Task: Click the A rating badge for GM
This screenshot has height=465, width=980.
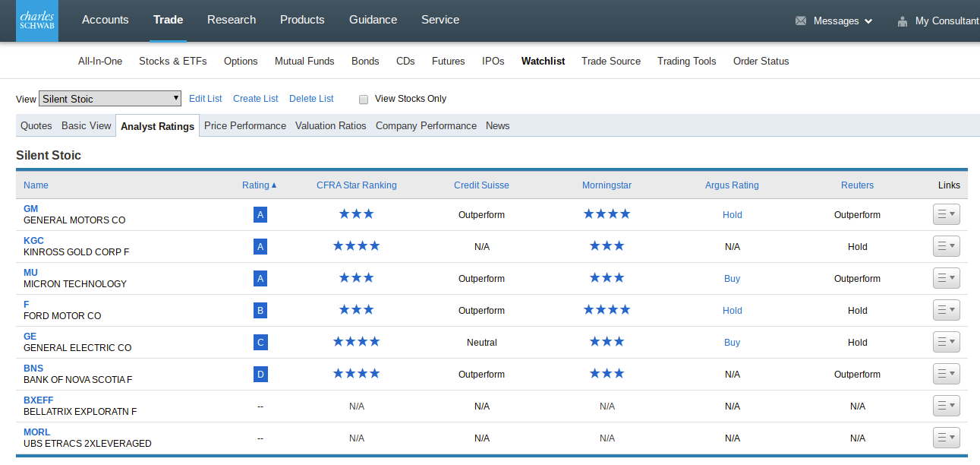Action: click(x=260, y=215)
